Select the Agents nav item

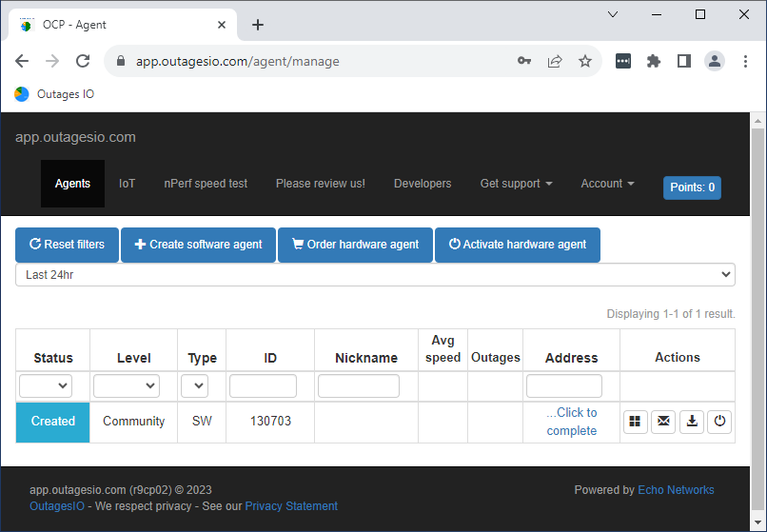[x=72, y=184]
